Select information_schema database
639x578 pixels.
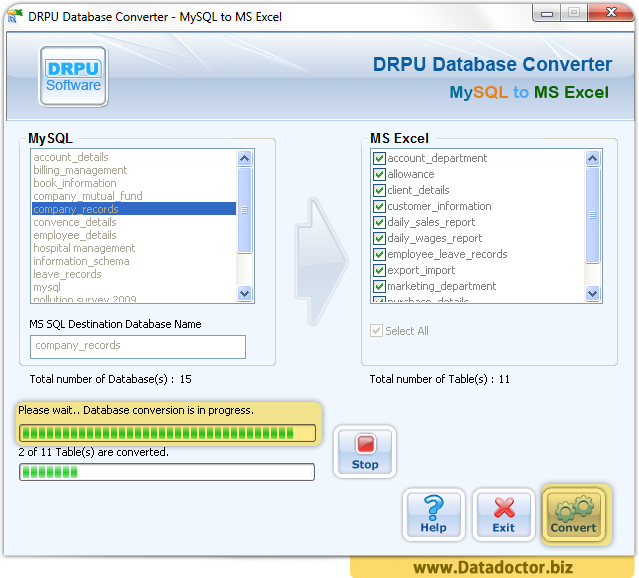coord(134,261)
